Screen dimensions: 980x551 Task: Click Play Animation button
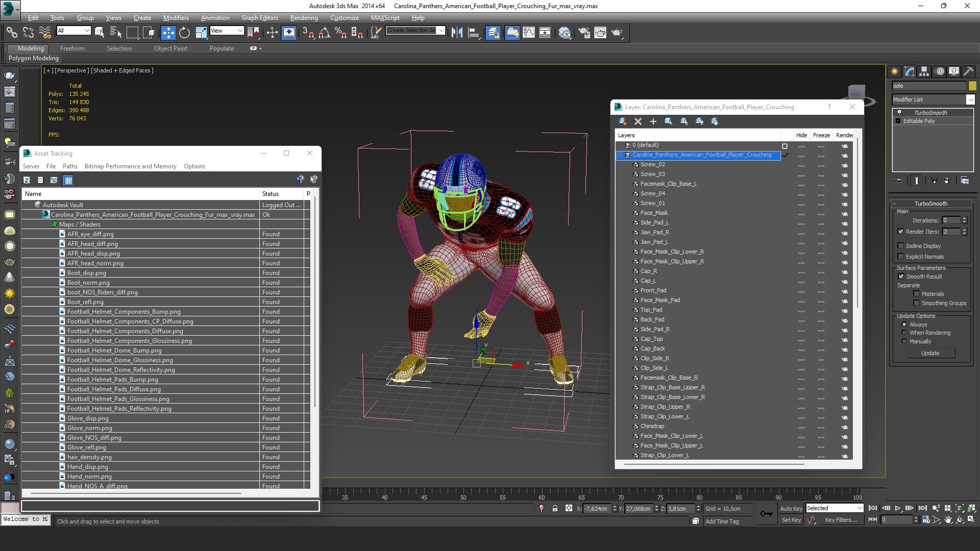pos(898,508)
